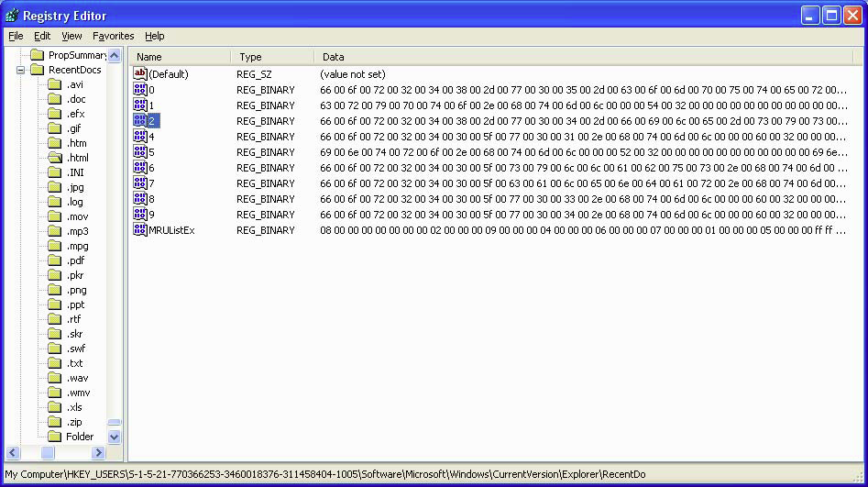Image resolution: width=868 pixels, height=487 pixels.
Task: Select the .zip key in tree
Action: 74,422
